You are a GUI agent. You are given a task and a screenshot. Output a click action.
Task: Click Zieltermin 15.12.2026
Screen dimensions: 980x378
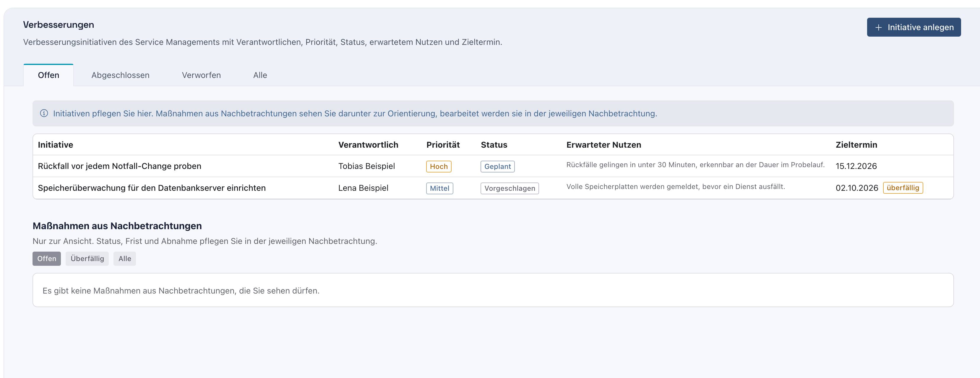[x=856, y=166]
